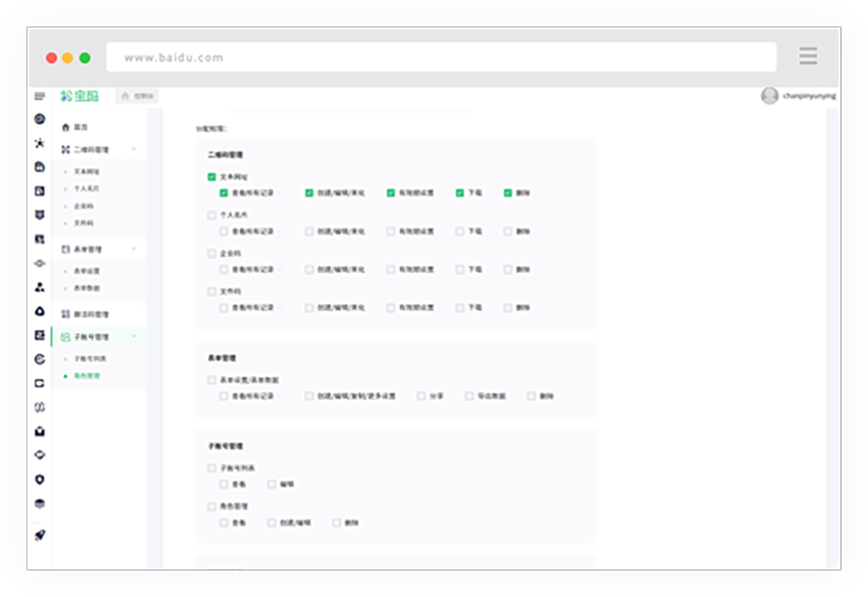Screen dimensions: 868x597
Task: Click the people group icon in left rail
Action: tap(40, 287)
